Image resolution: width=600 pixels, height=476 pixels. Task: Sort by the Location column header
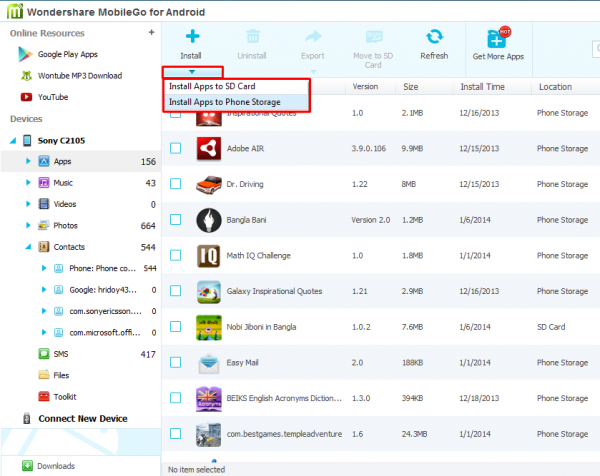555,87
